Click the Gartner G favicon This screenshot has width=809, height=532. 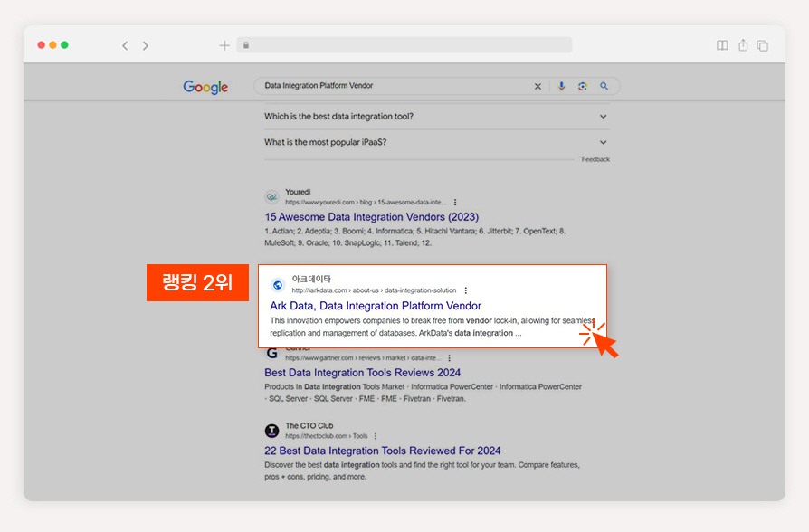271,354
